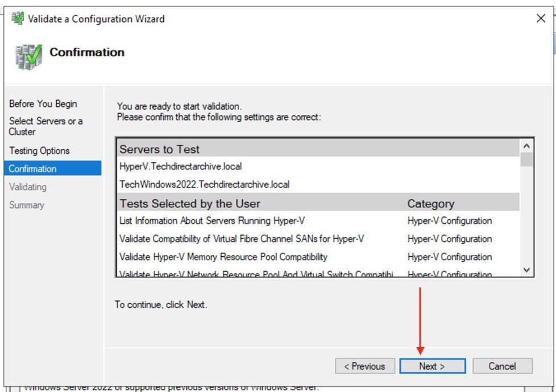The height and width of the screenshot is (392, 556).
Task: Click the wizard icon in the title bar
Action: [18, 19]
